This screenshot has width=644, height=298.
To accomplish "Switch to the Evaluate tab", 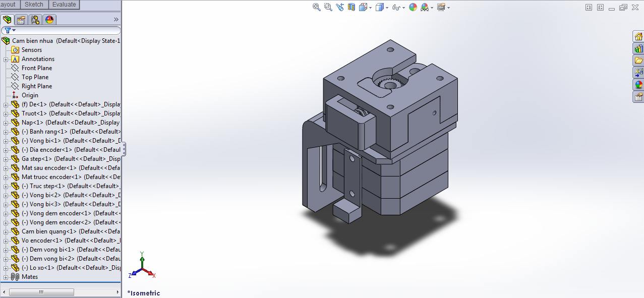I will click(65, 4).
